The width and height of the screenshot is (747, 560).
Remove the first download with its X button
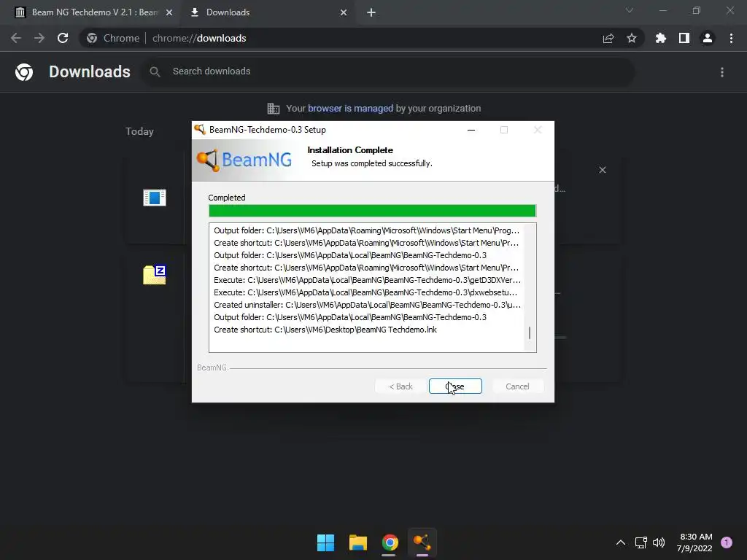click(x=602, y=170)
